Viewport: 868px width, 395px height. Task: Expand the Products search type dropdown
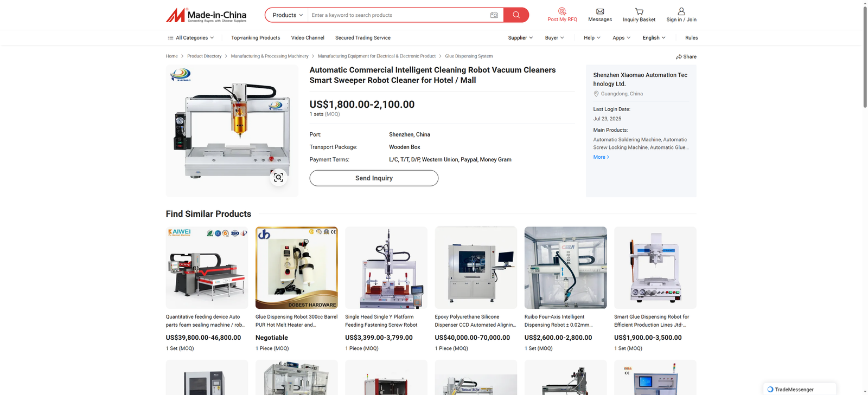(x=287, y=15)
